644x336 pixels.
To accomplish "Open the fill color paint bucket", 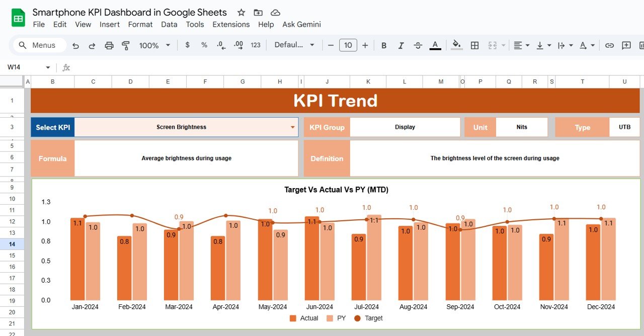I will pos(456,45).
